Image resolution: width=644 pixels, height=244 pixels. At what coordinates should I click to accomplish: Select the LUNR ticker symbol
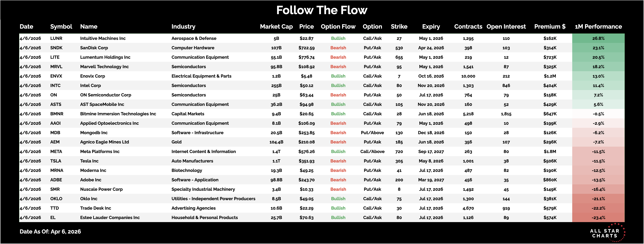[x=56, y=38]
